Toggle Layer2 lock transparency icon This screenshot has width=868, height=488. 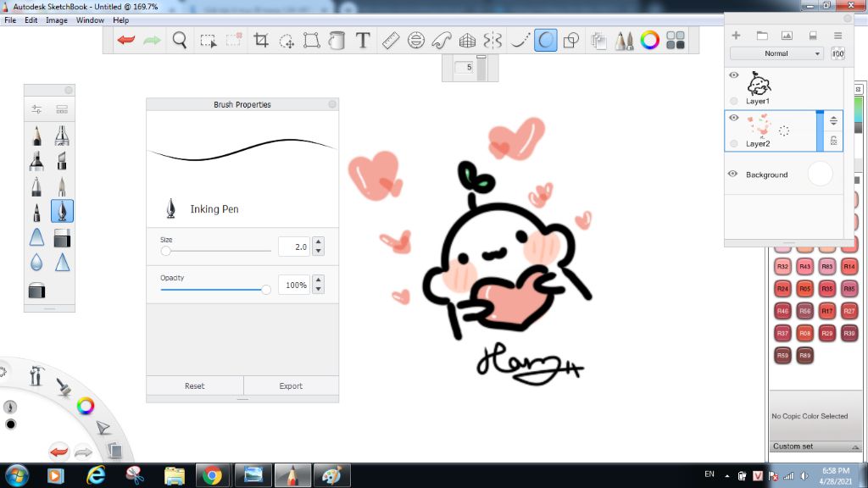[x=833, y=141]
